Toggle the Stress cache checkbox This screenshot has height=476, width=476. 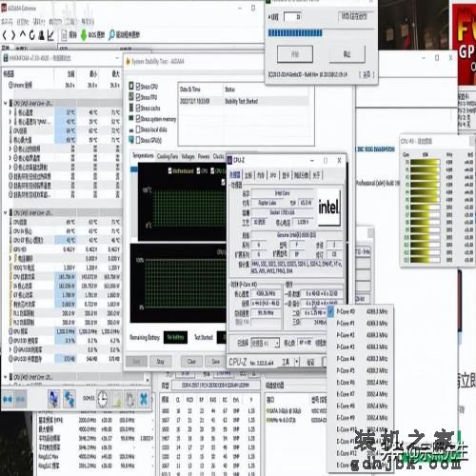(138, 108)
